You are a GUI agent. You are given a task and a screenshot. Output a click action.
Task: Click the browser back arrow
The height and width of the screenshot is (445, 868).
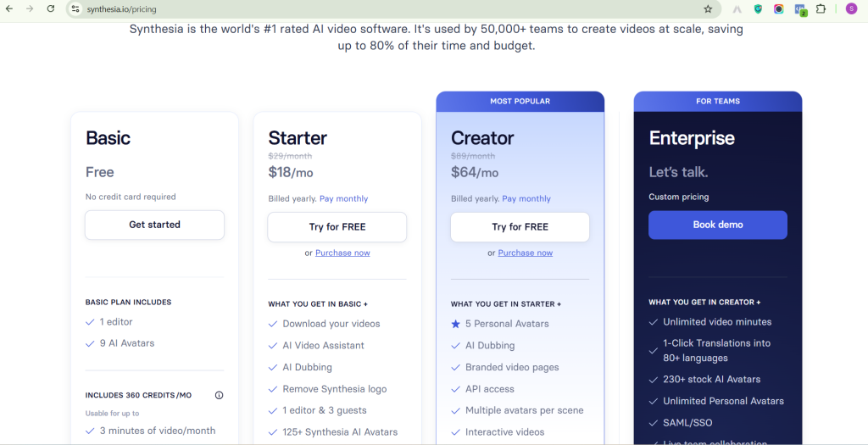(9, 8)
